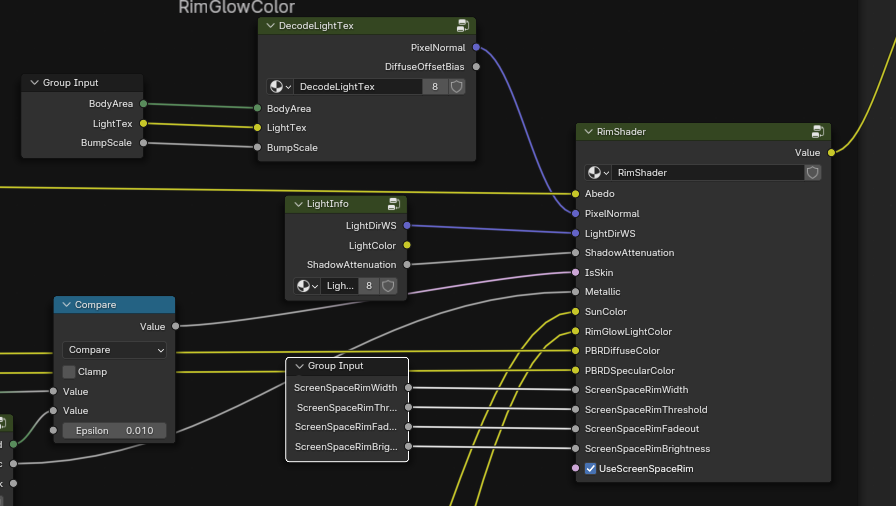Open the Compare operation dropdown

[x=114, y=350]
